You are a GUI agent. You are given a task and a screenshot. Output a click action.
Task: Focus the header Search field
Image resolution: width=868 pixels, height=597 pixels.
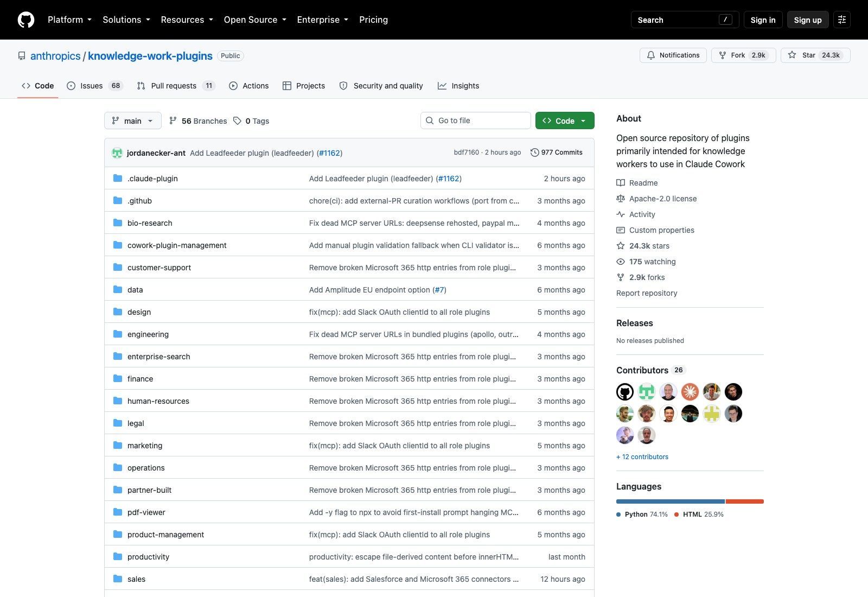click(685, 20)
